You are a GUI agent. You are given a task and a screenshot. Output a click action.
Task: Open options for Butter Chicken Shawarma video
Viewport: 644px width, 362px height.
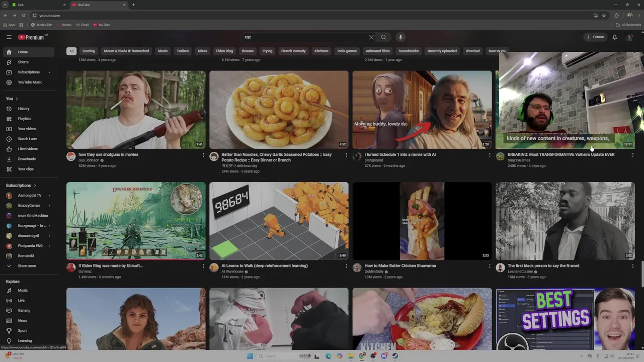click(490, 266)
